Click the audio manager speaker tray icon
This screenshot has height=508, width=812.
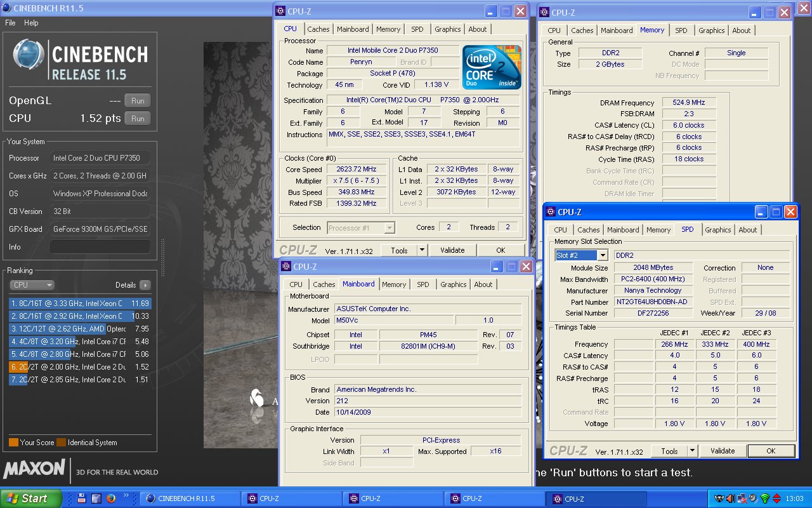(x=752, y=498)
